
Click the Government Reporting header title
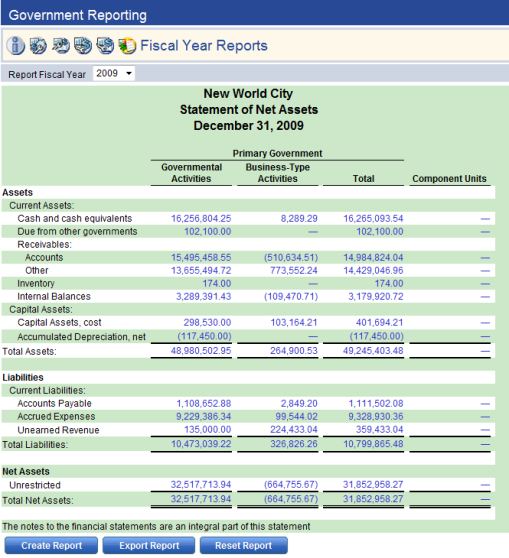78,15
